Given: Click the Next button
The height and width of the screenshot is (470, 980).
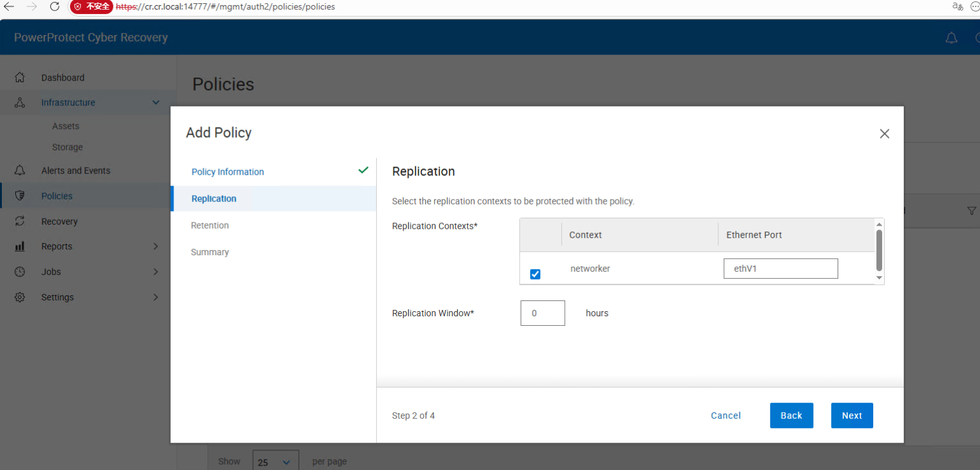Looking at the screenshot, I should pyautogui.click(x=852, y=415).
